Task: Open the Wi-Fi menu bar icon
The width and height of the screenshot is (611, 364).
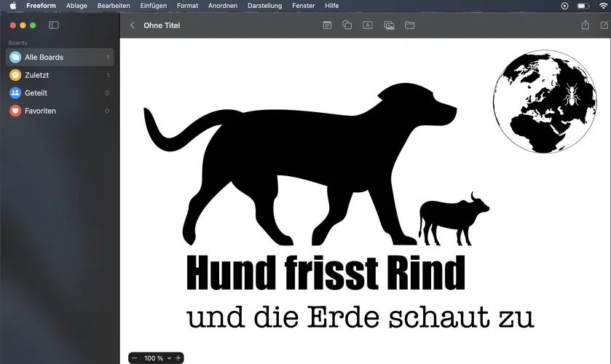Action: [x=603, y=6]
